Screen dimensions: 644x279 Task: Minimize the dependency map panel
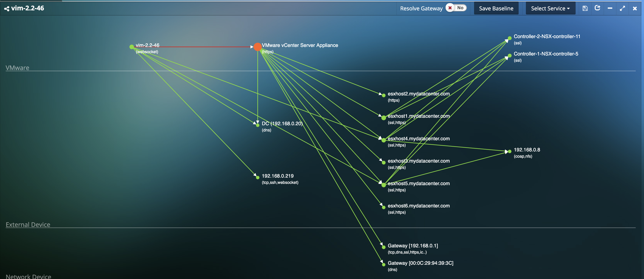pyautogui.click(x=610, y=8)
